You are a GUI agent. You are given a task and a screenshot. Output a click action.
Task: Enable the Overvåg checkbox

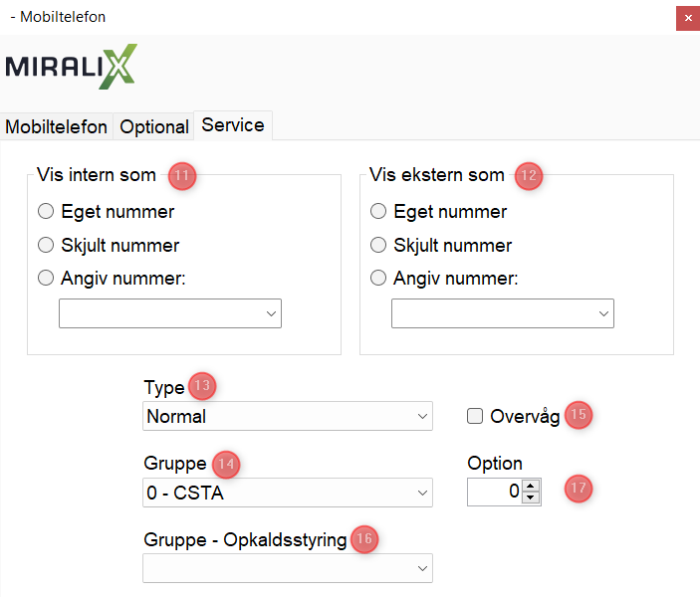pyautogui.click(x=475, y=417)
